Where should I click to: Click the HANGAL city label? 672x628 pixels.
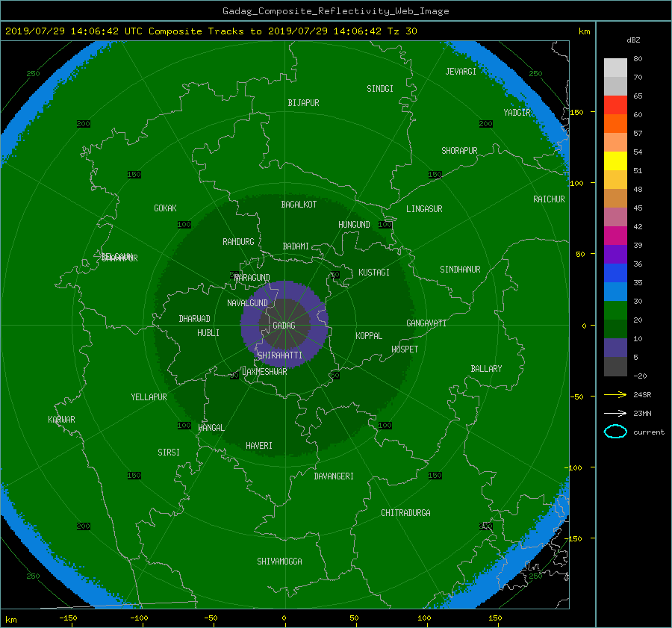(211, 428)
